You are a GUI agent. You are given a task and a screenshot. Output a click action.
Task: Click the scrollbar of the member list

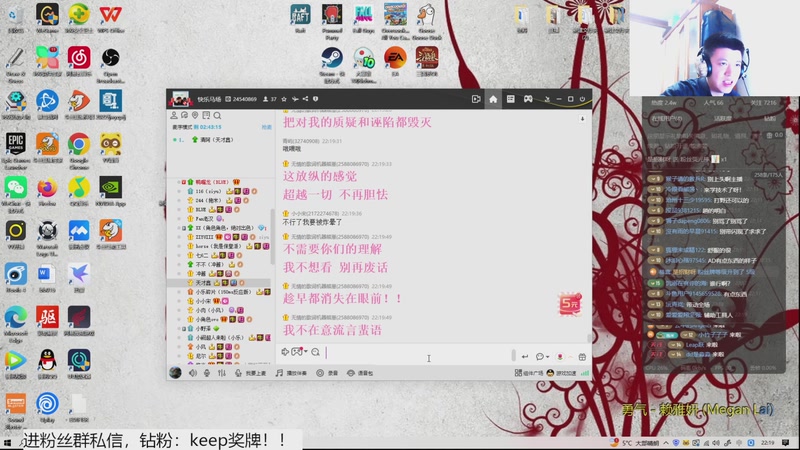(x=272, y=236)
